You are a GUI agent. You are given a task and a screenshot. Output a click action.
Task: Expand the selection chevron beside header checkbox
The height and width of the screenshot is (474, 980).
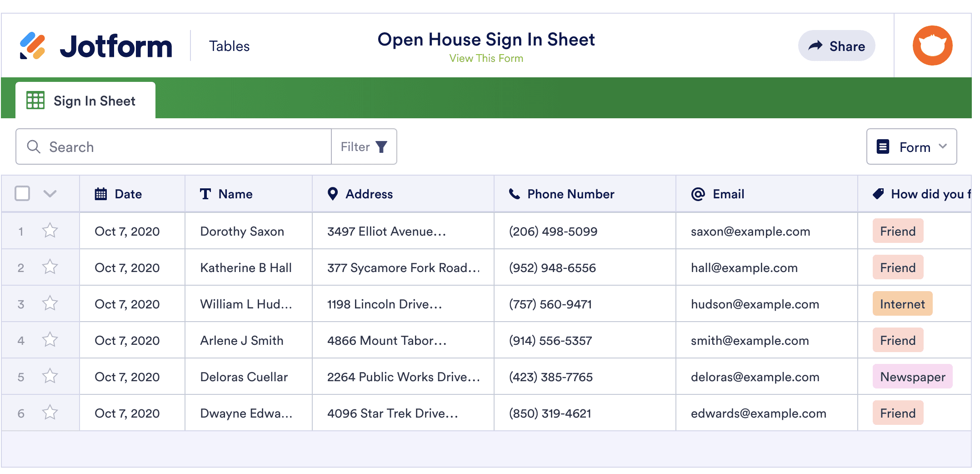pos(50,194)
